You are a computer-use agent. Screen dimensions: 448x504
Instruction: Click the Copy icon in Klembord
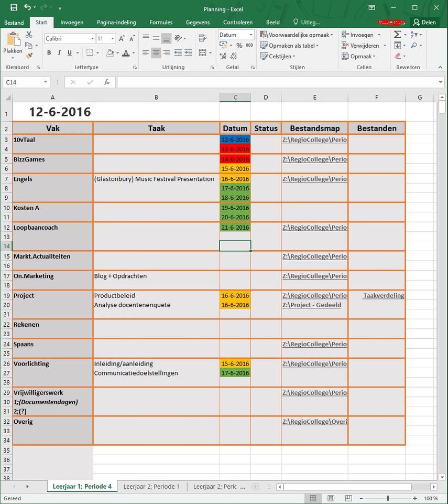(29, 45)
